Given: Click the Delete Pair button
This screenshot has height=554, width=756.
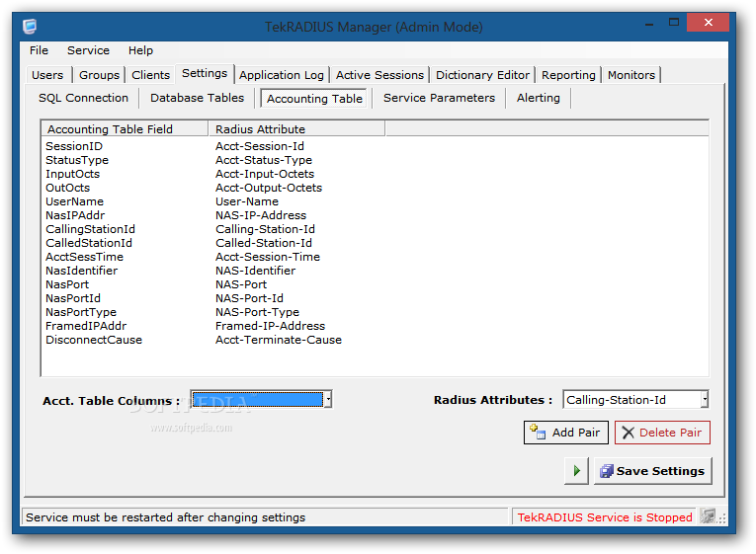Looking at the screenshot, I should 662,433.
